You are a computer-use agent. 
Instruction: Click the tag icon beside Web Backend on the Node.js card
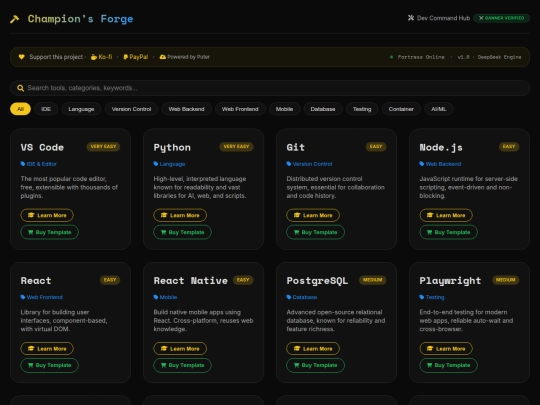422,164
